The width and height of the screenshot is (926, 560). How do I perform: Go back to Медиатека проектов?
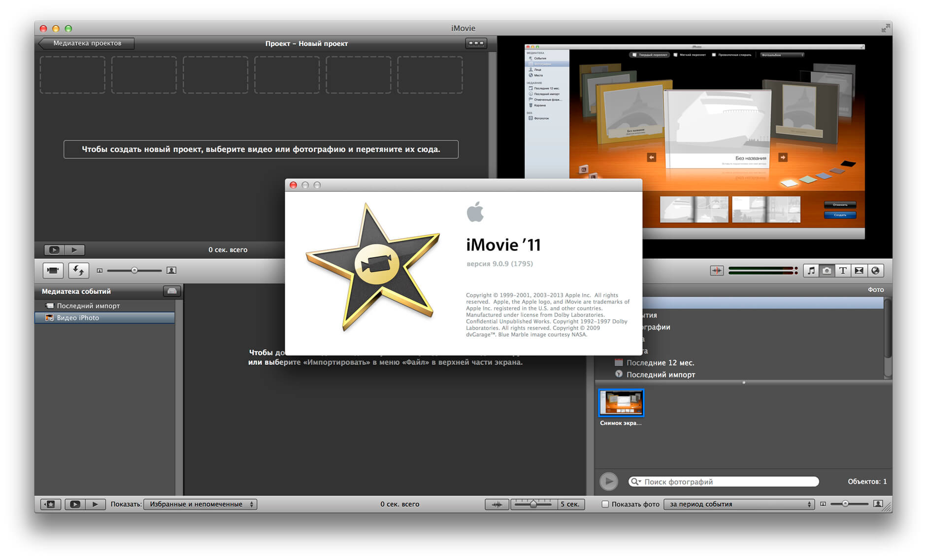[87, 43]
